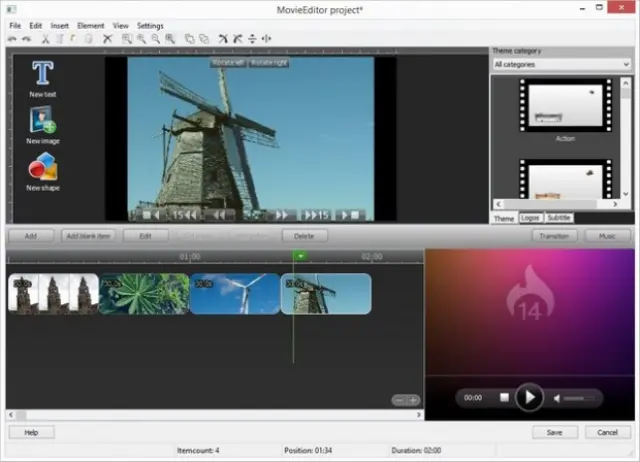Image resolution: width=640 pixels, height=462 pixels.
Task: Open the Element menu
Action: pos(91,25)
